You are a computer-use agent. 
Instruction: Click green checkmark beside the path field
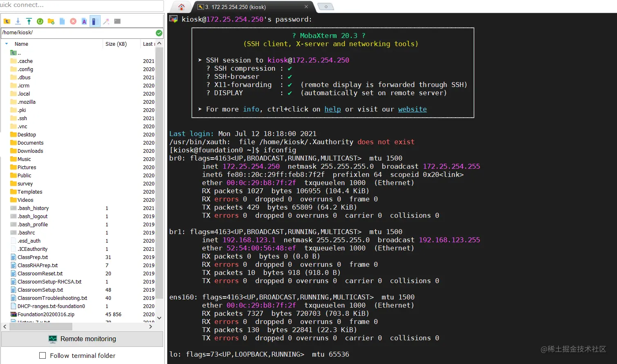click(159, 33)
